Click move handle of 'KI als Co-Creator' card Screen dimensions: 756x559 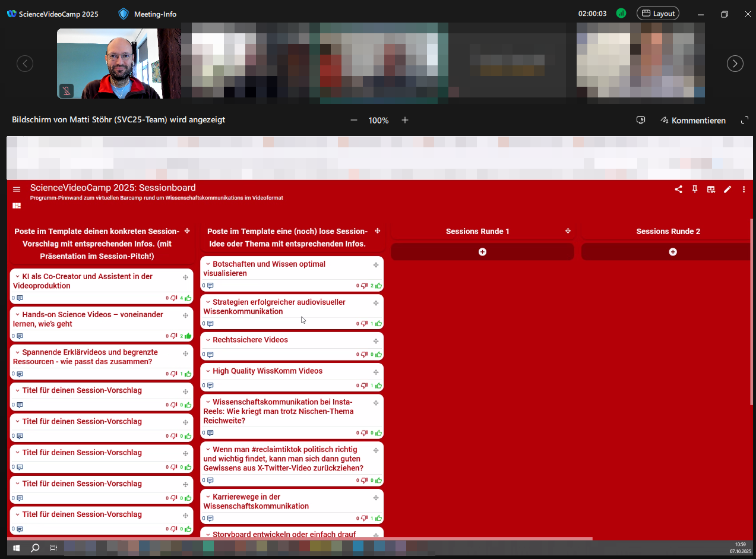coord(185,277)
